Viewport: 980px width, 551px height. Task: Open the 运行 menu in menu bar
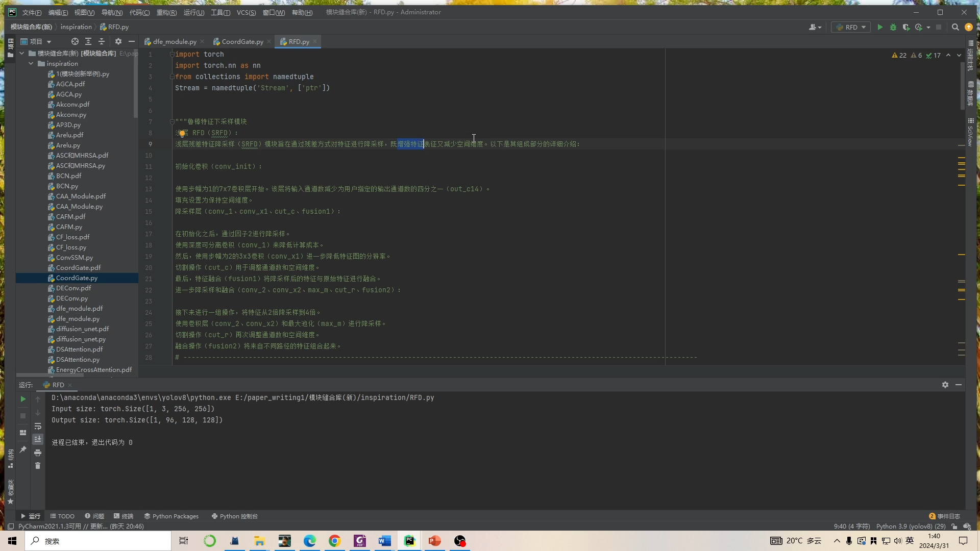189,11
